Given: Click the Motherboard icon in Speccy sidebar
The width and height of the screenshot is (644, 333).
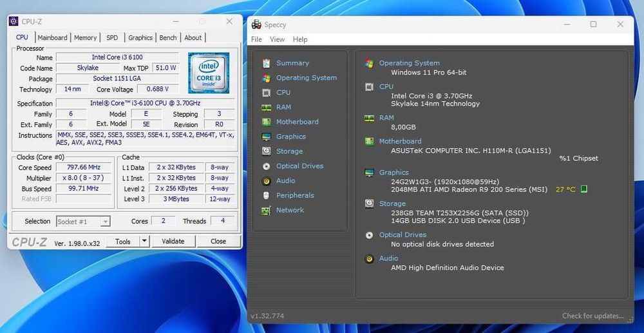Looking at the screenshot, I should pos(266,122).
